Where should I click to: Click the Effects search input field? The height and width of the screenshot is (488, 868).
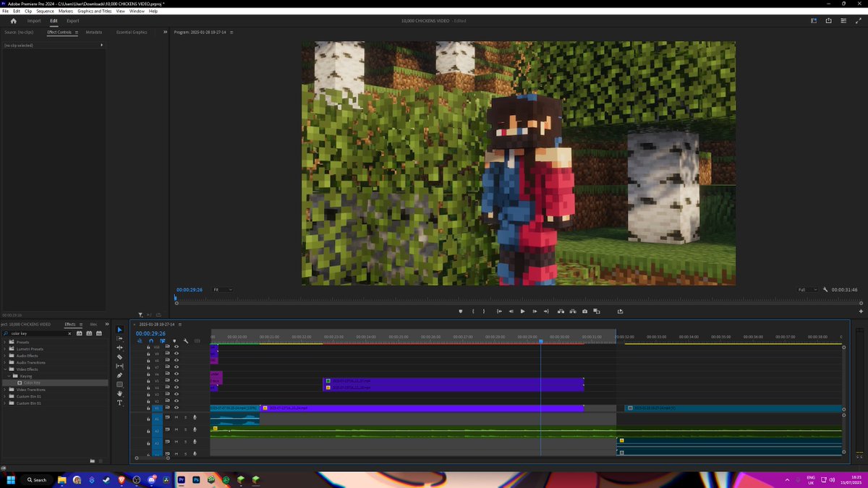pos(37,333)
